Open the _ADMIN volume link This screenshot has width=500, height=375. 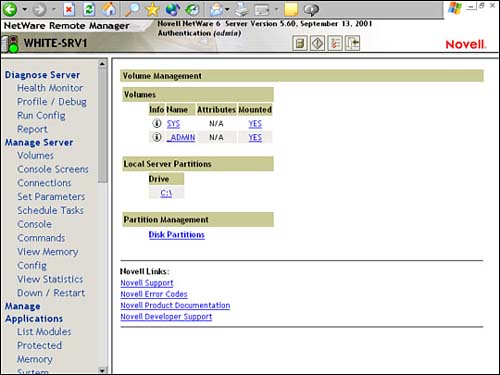[181, 137]
